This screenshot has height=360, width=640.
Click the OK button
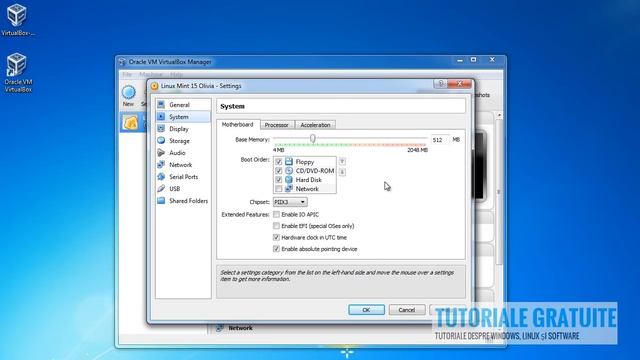(x=367, y=310)
